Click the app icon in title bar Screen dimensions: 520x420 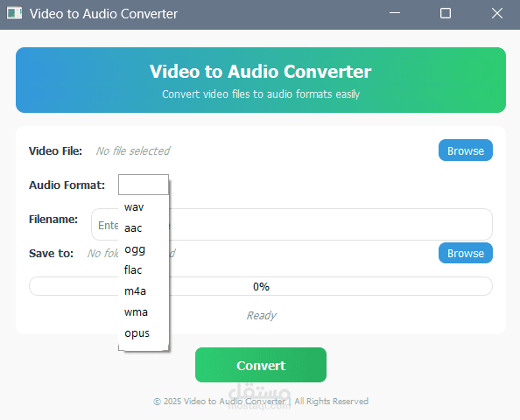14,14
